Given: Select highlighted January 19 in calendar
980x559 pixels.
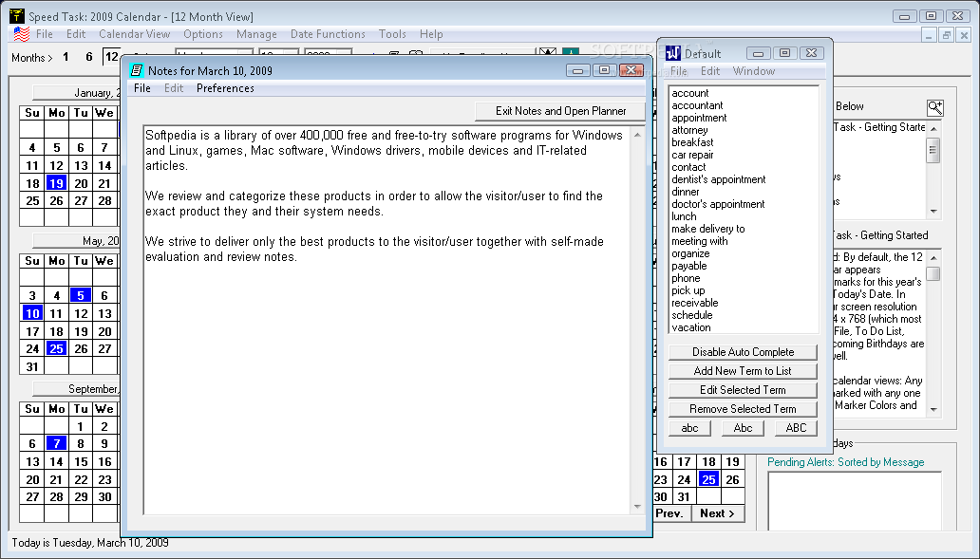Looking at the screenshot, I should [x=56, y=183].
